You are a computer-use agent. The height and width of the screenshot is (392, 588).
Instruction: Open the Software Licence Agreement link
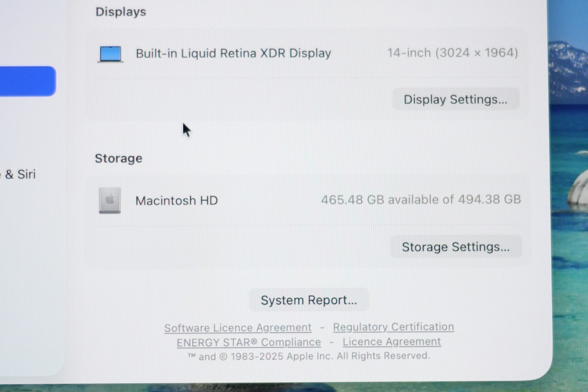[x=238, y=328]
